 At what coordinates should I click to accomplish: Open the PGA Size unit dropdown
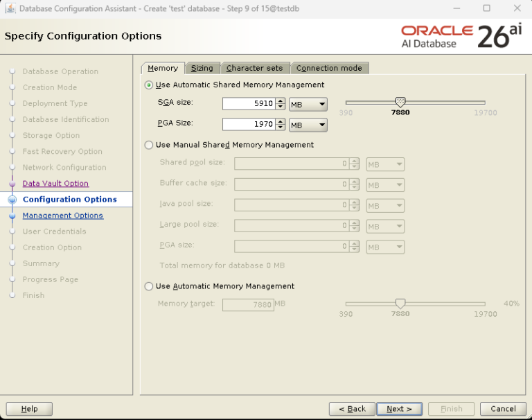pyautogui.click(x=308, y=125)
